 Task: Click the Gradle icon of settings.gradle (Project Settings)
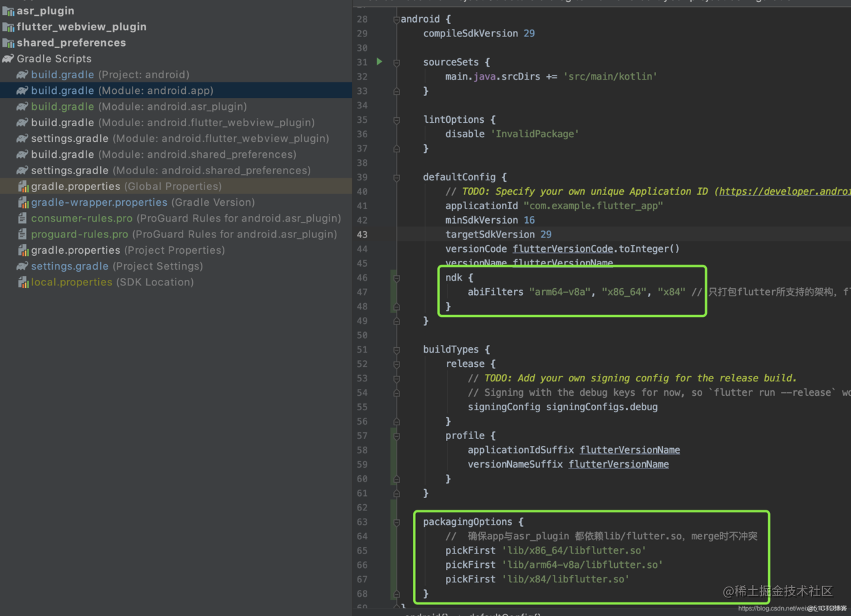point(23,266)
